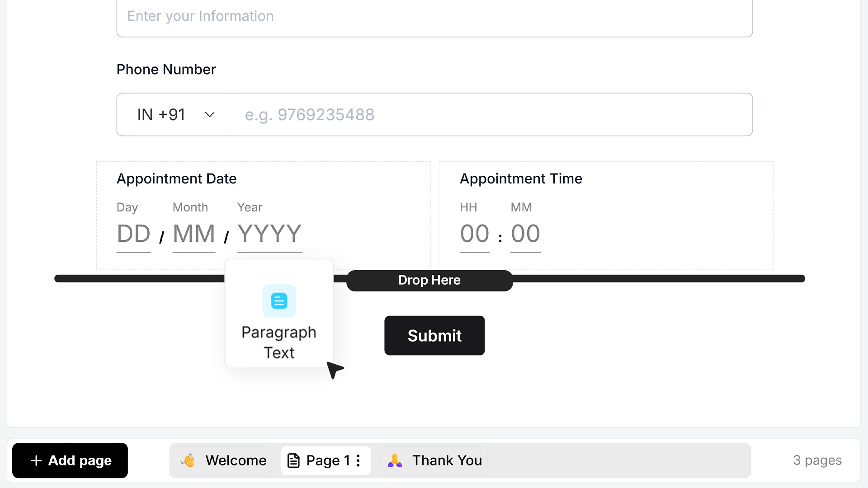Open the Page 1 three-dot options menu

pos(358,460)
